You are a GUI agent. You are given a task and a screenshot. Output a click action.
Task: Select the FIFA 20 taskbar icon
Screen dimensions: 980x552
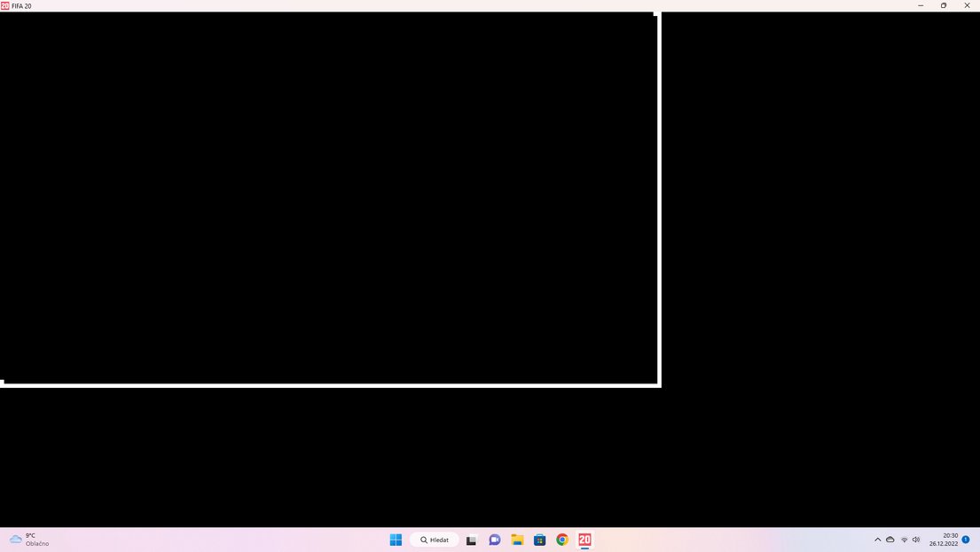[x=584, y=540]
